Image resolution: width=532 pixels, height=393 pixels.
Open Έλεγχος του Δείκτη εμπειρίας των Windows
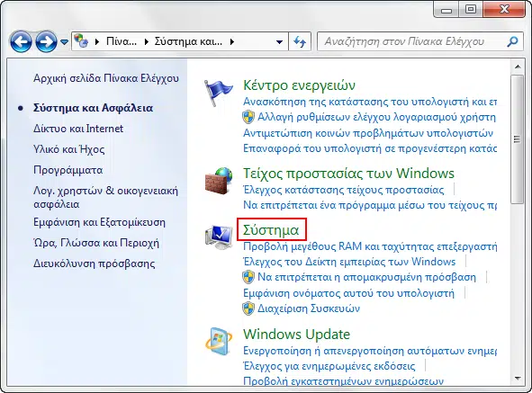(349, 262)
